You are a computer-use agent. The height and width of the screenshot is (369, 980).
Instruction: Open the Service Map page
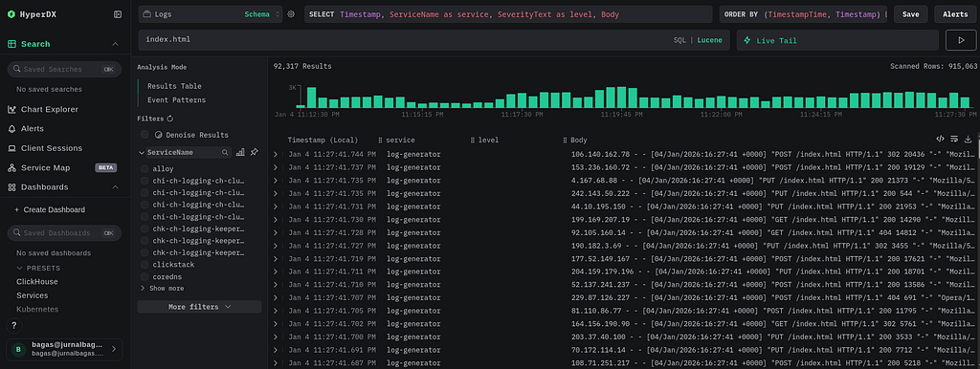pyautogui.click(x=45, y=167)
